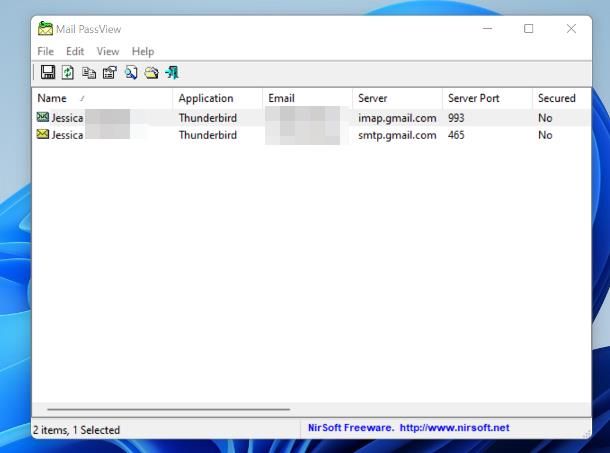Click the Exit door toolbar icon
The image size is (610, 453).
(x=172, y=72)
